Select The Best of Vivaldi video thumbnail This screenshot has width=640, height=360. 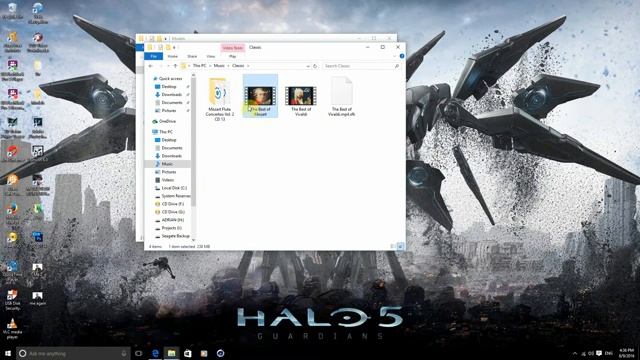click(x=301, y=96)
